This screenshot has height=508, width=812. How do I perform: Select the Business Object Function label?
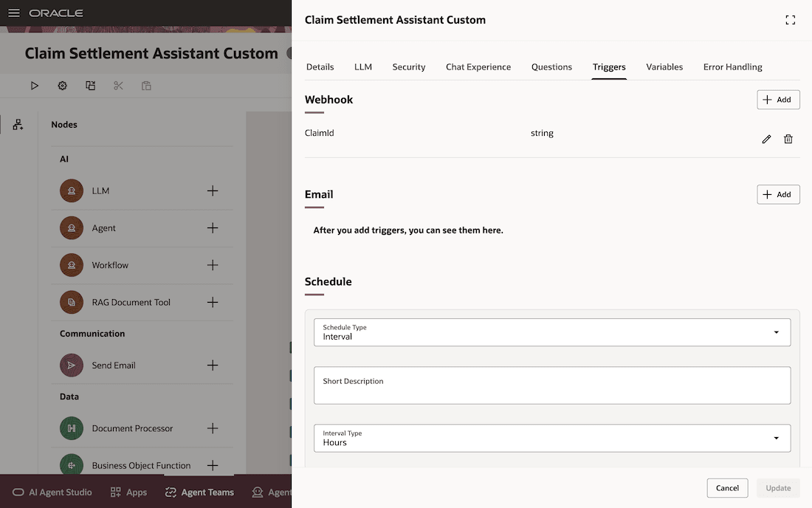141,465
